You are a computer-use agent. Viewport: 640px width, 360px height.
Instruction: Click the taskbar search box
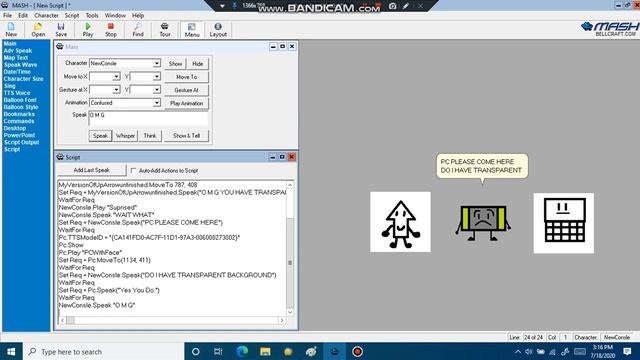tap(103, 351)
